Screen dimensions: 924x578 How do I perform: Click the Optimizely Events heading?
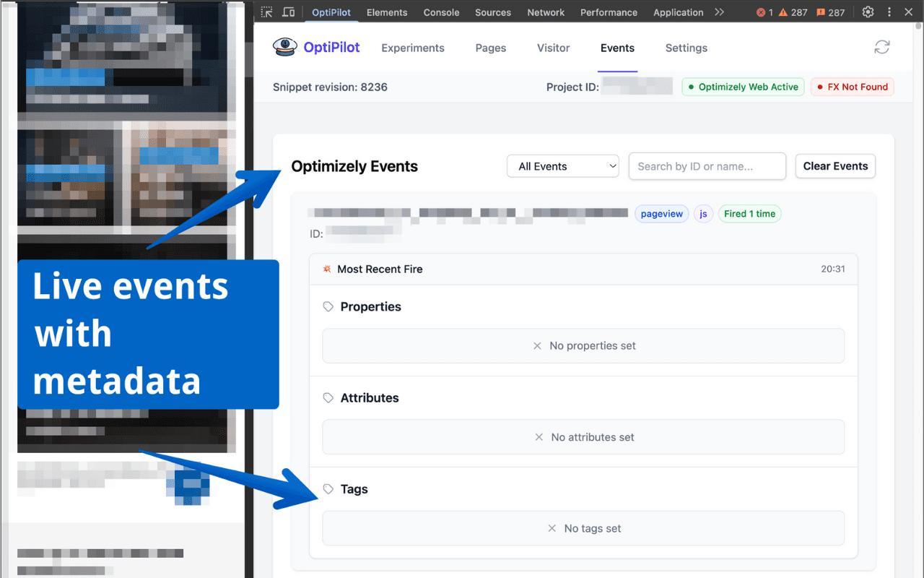coord(354,166)
